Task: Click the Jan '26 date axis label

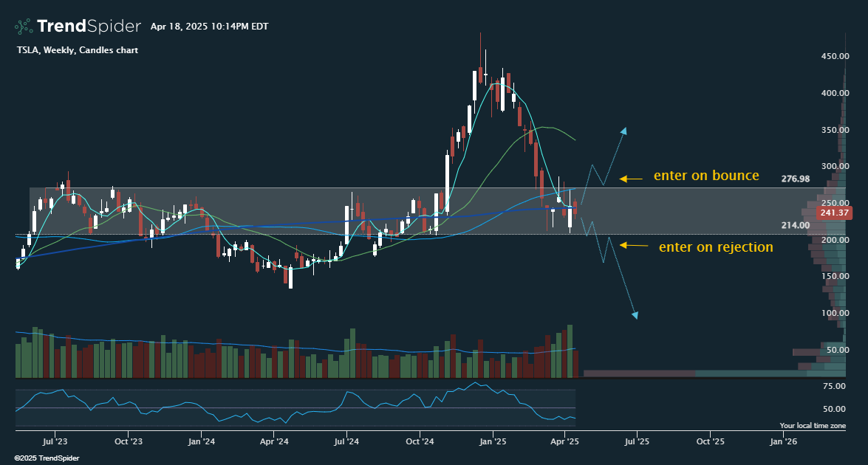Action: [783, 441]
